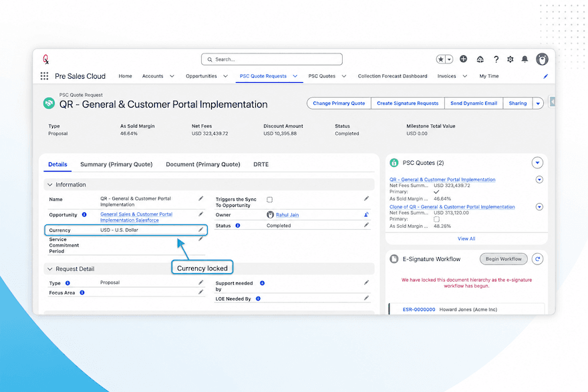Go to the Home tab
Screen dimensions: 588x392
point(125,76)
